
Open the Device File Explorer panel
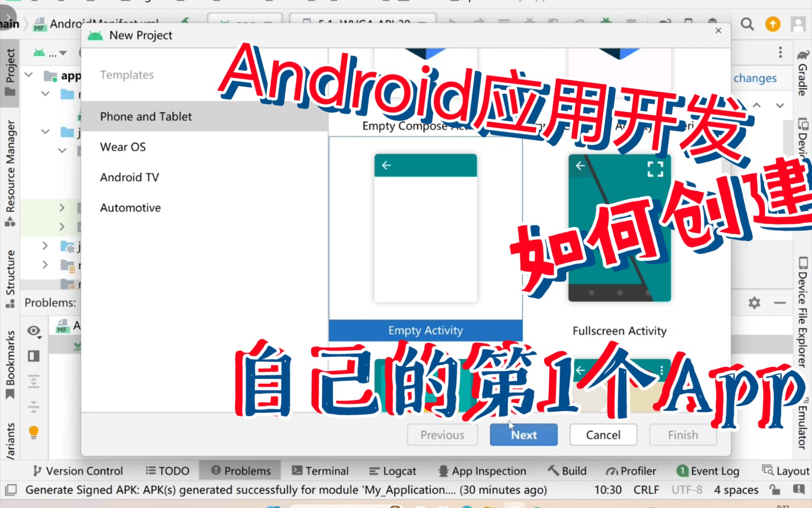pos(803,312)
